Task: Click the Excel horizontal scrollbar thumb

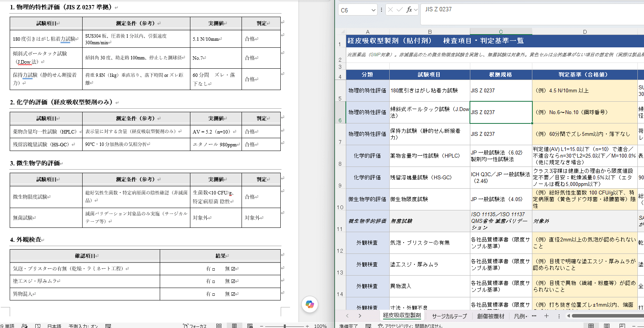Action: click(x=608, y=316)
